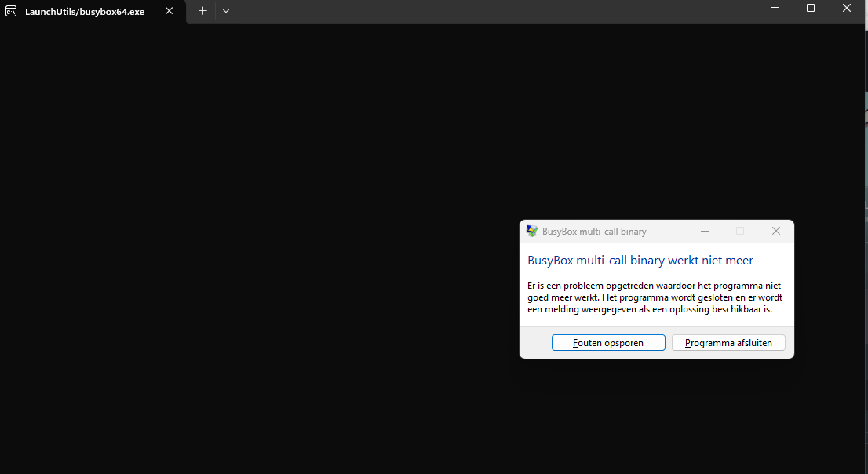
Task: Expand the terminal profile dropdown chevron
Action: 226,10
